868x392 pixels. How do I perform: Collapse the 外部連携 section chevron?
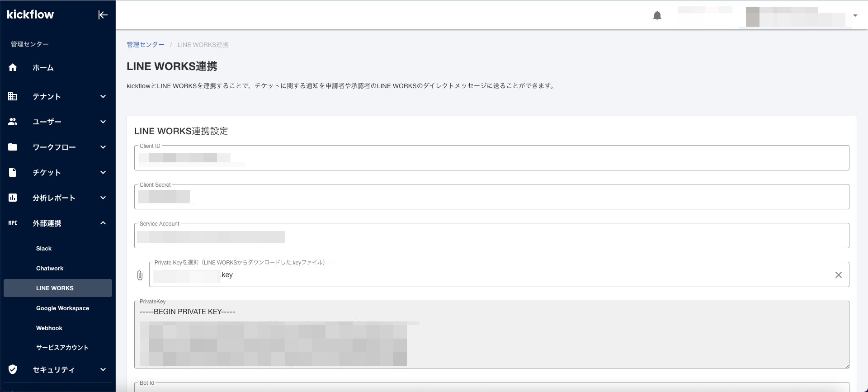tap(103, 223)
